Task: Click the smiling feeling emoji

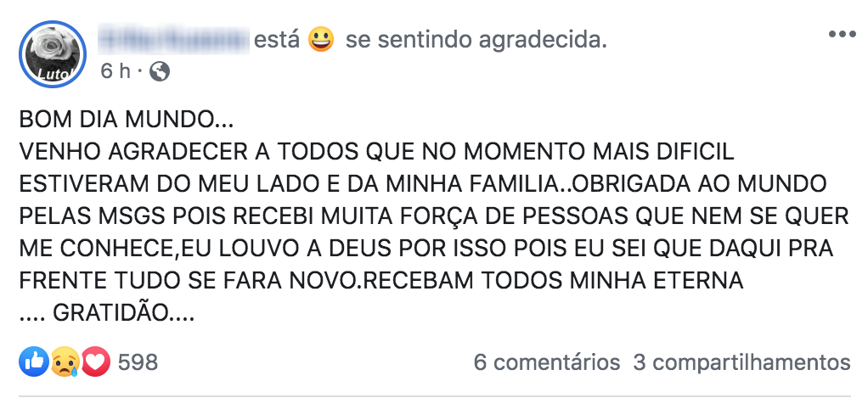Action: pyautogui.click(x=321, y=41)
